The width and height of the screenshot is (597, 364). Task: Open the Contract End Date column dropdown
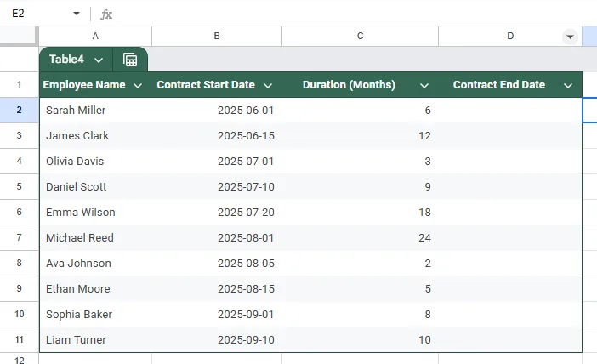click(568, 85)
